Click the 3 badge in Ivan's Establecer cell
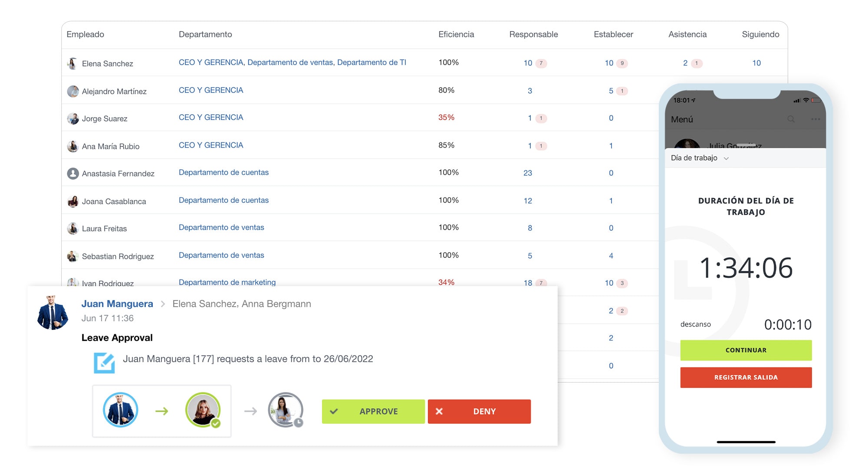868x475 pixels. coord(622,283)
